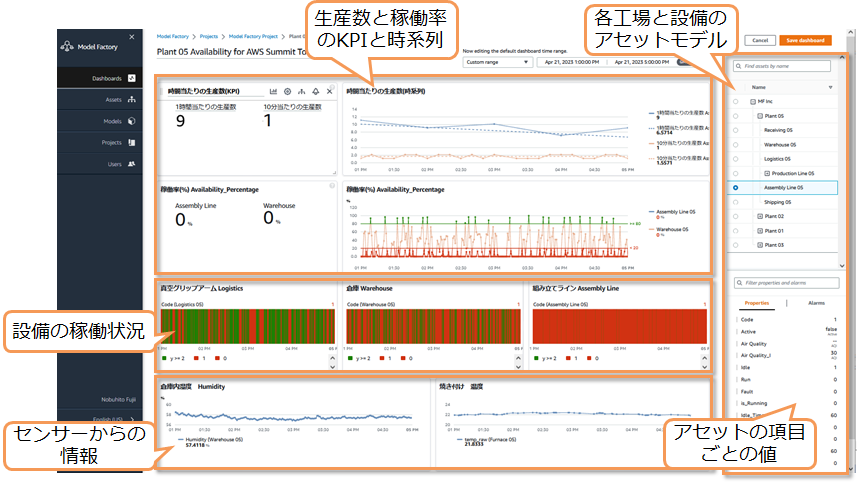858x484 pixels.
Task: Click down chevron under the Logistics legend
Action: click(x=333, y=366)
